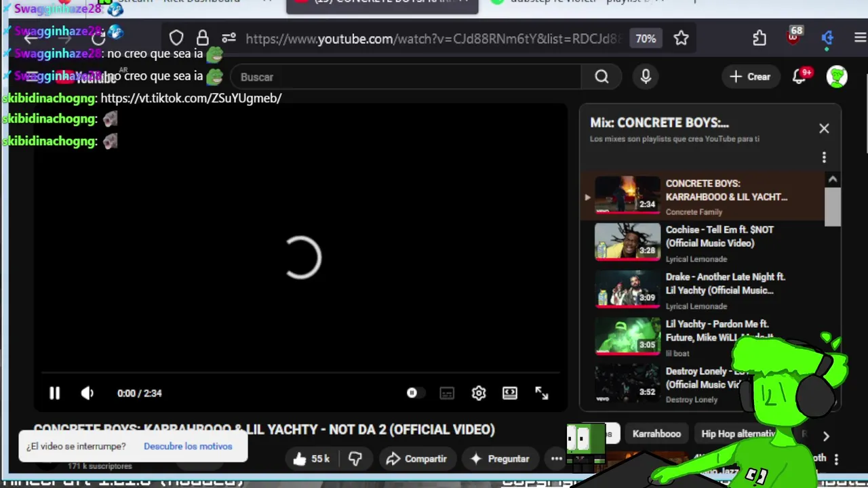Open options for recommended video below chips
The width and height of the screenshot is (868, 488).
click(x=836, y=459)
